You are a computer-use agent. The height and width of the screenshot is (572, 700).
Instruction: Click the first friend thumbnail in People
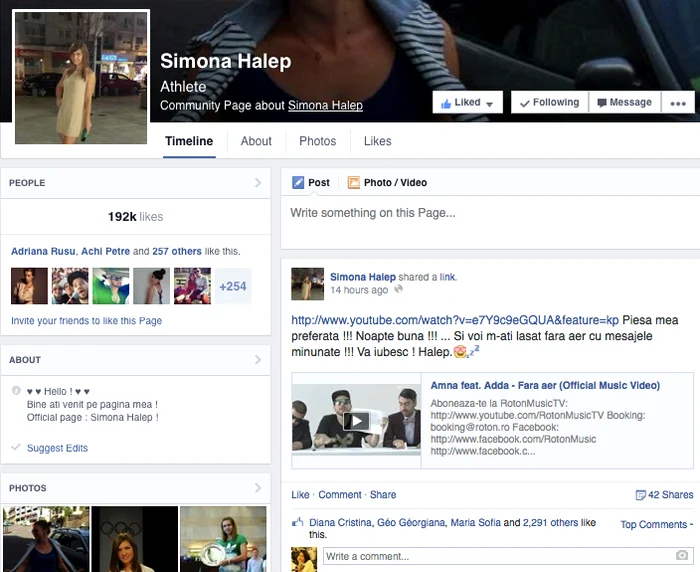pos(29,286)
